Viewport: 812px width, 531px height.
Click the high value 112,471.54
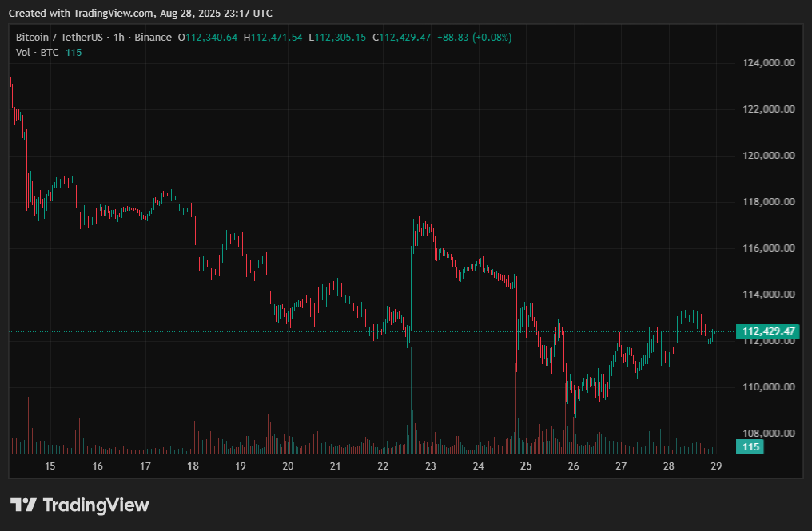point(277,38)
